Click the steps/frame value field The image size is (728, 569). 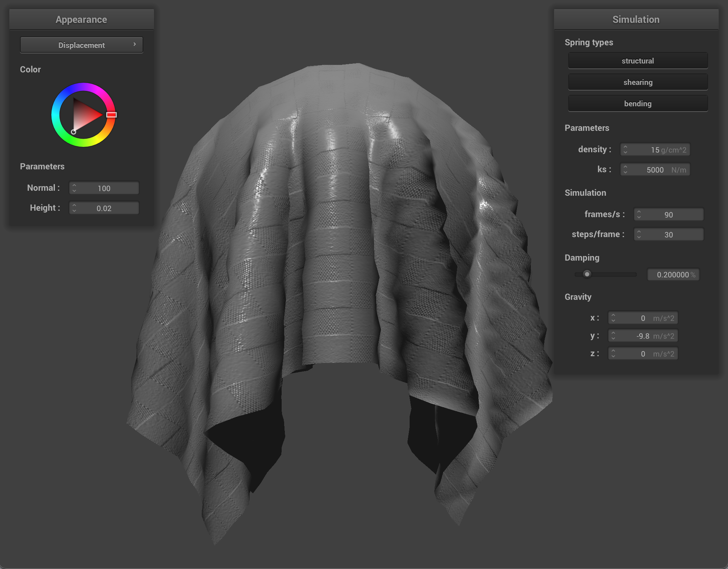pyautogui.click(x=669, y=234)
